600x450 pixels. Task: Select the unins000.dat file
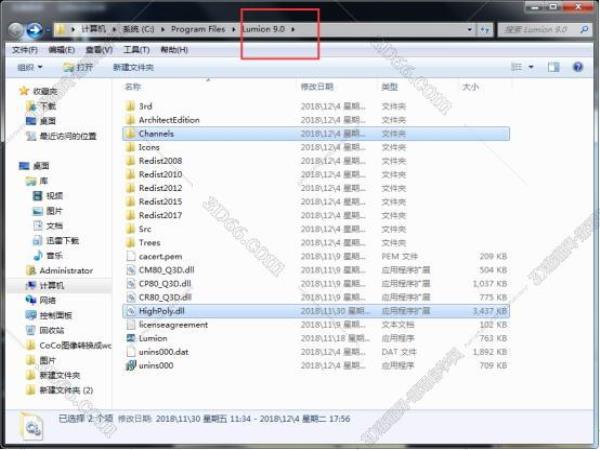pyautogui.click(x=163, y=352)
